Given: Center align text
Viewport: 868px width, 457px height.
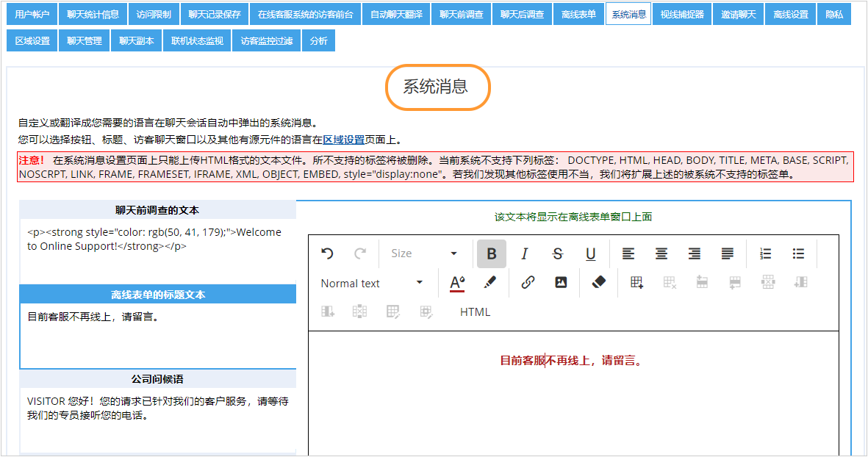Looking at the screenshot, I should click(x=661, y=254).
